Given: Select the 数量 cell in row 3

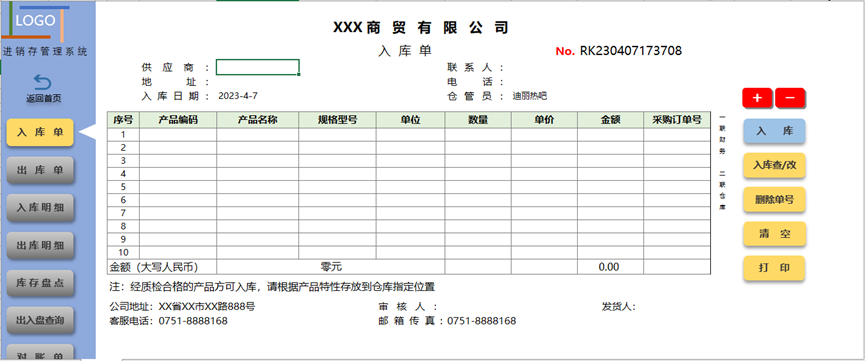Looking at the screenshot, I should click(478, 161).
